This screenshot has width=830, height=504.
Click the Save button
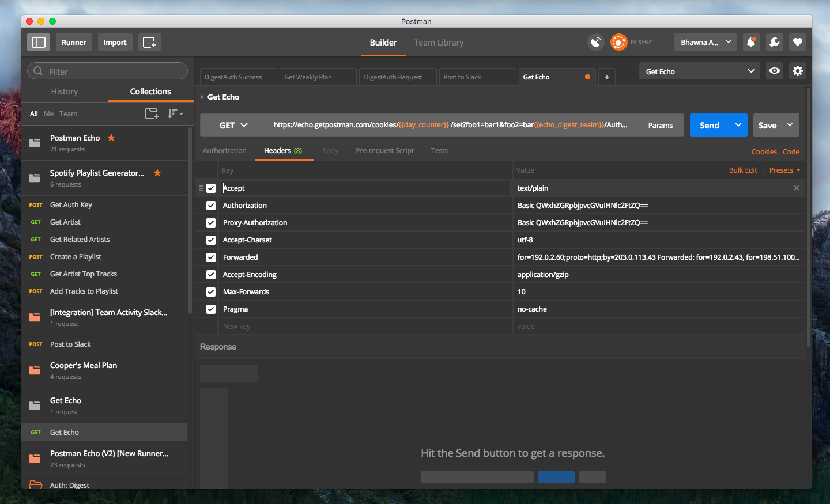point(767,125)
